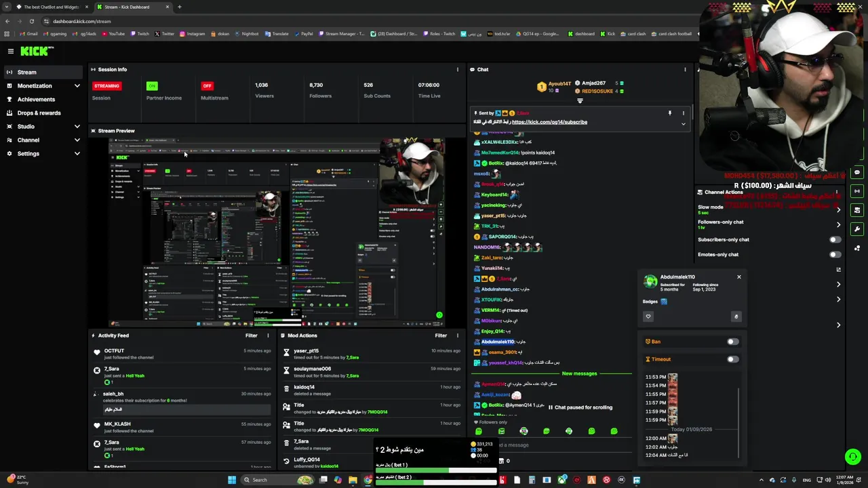
Task: Close the Abdulmalek110 user card
Action: tap(739, 277)
